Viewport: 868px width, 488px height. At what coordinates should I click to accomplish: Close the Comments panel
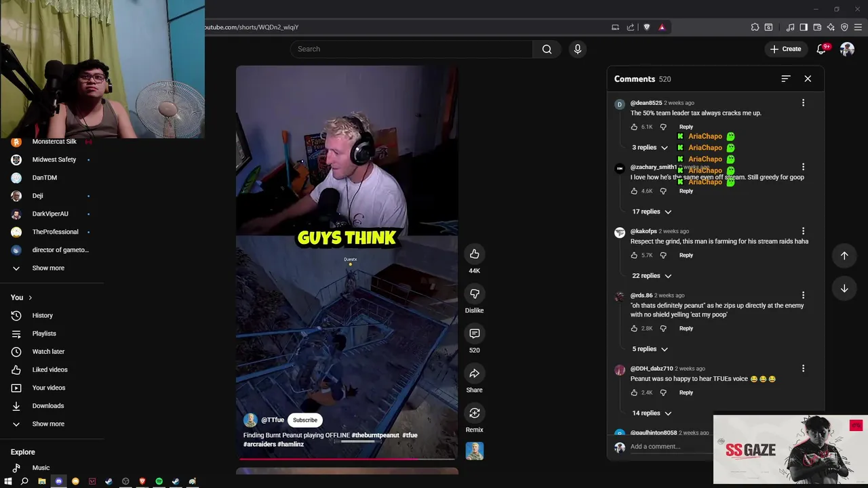click(x=808, y=79)
